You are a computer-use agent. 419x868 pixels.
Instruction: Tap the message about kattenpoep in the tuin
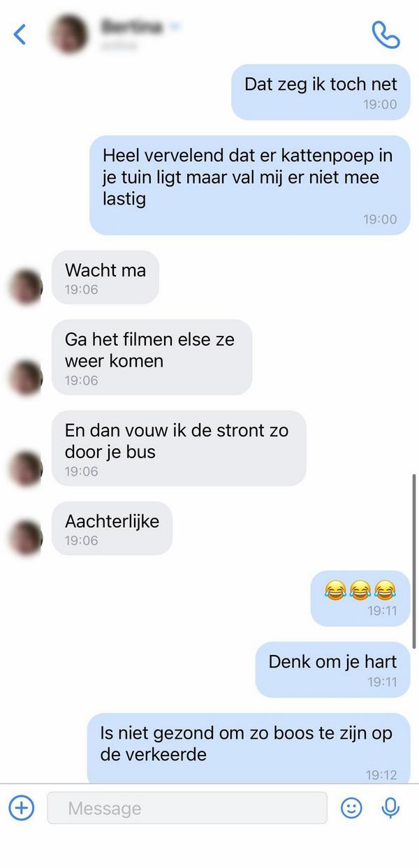click(249, 185)
